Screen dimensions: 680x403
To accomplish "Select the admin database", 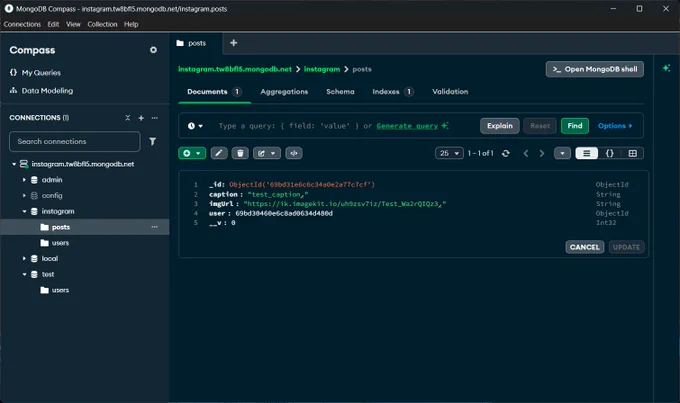I will [x=52, y=180].
